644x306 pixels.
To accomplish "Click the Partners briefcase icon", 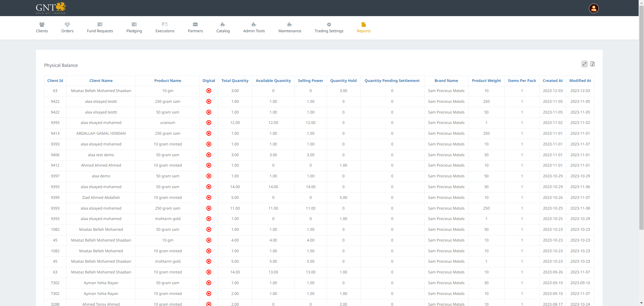I will [195, 25].
